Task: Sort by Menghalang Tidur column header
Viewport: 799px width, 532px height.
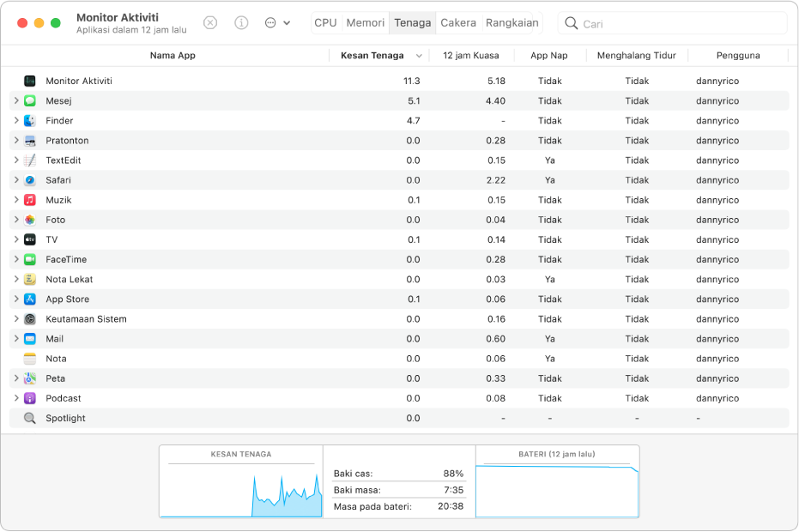Action: point(637,56)
